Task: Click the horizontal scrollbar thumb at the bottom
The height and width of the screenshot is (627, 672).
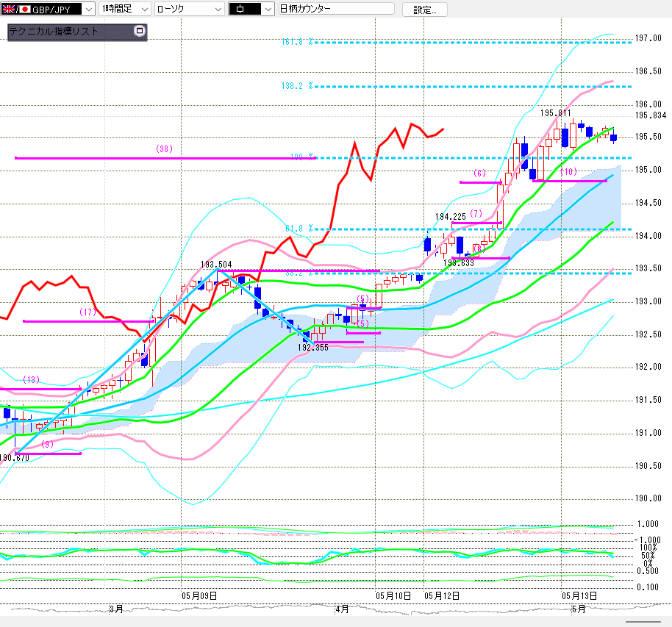Action: [643, 621]
